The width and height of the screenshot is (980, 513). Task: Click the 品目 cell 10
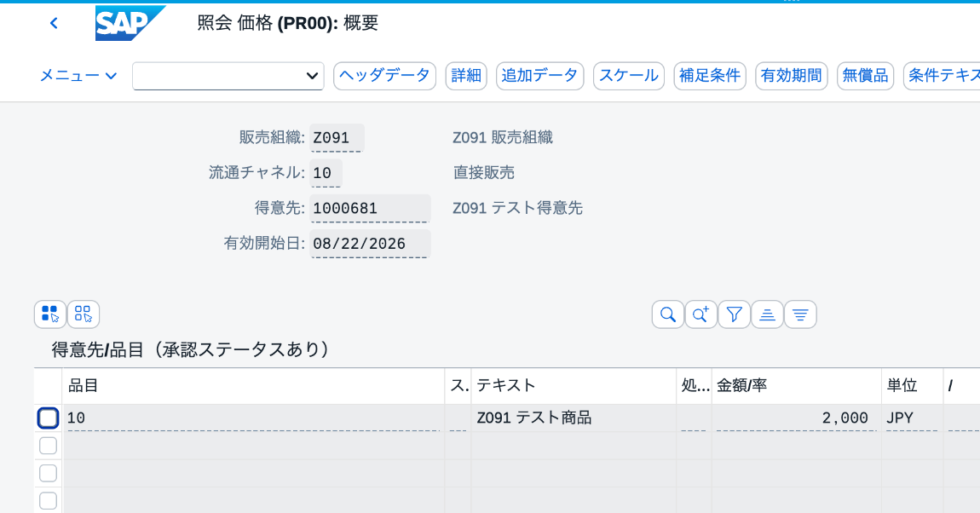pyautogui.click(x=253, y=418)
